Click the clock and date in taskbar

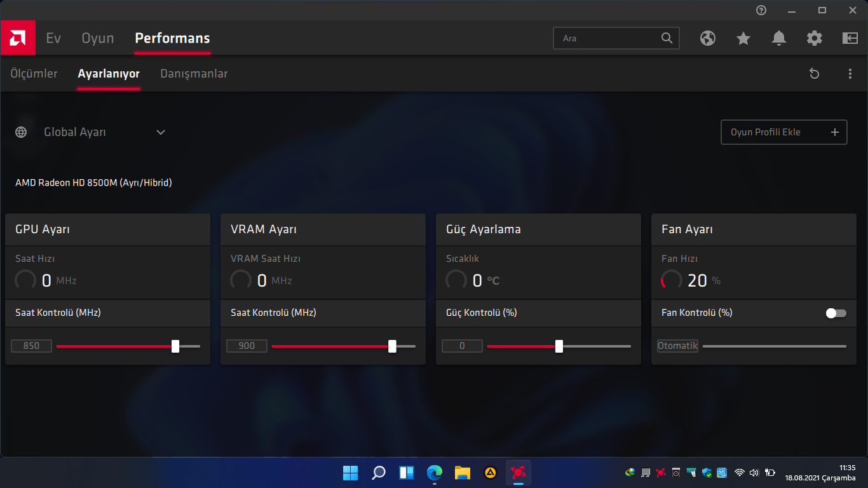tap(820, 473)
